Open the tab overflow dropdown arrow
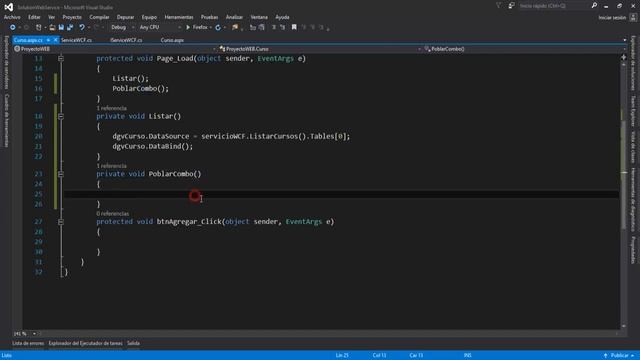Image resolution: width=640 pixels, height=360 pixels. (624, 40)
